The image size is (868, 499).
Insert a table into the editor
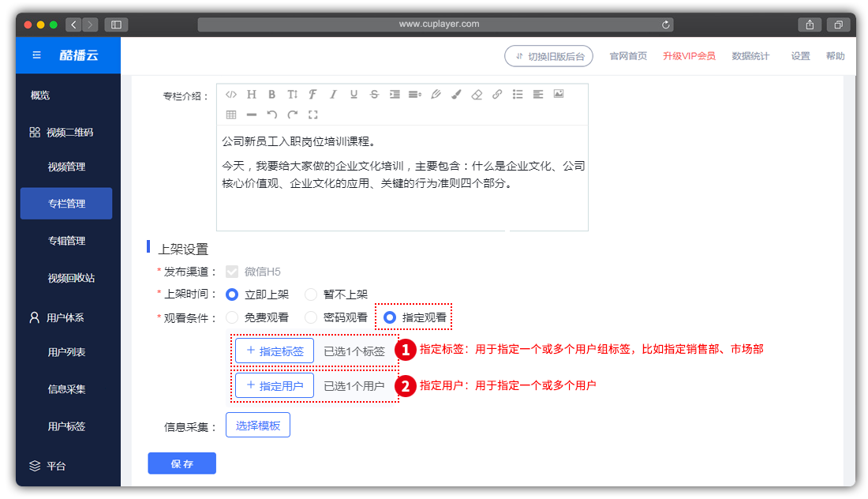pos(231,114)
